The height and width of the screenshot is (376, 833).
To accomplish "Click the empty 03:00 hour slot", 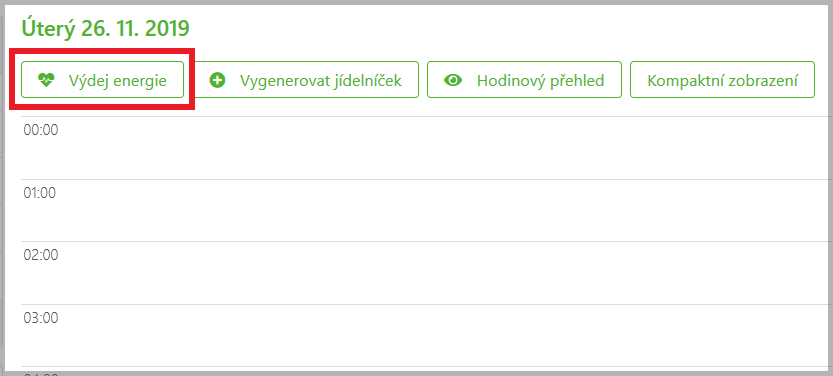I will [x=427, y=336].
